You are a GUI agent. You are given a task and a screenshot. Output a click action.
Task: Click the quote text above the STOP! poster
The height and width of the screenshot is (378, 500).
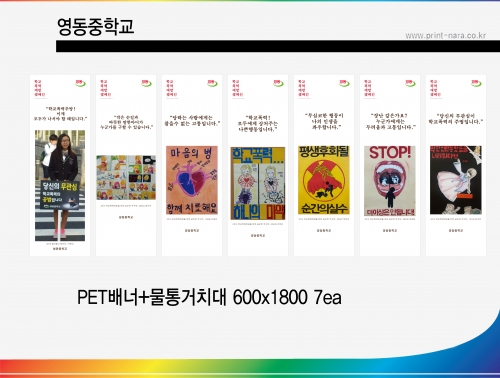tap(390, 121)
